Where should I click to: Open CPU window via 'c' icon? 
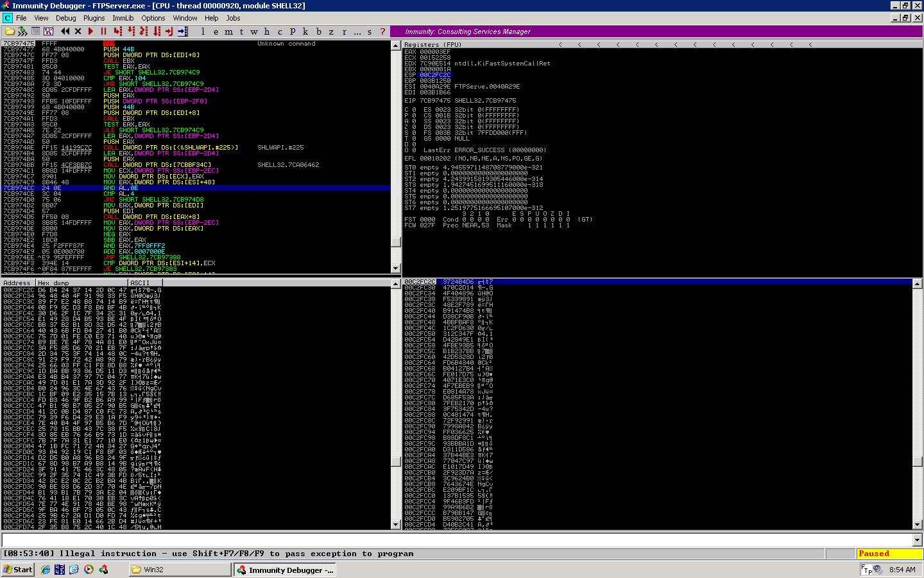280,31
